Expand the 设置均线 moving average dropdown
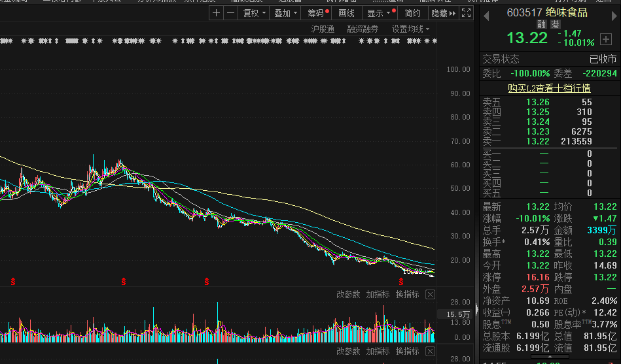 [x=410, y=29]
